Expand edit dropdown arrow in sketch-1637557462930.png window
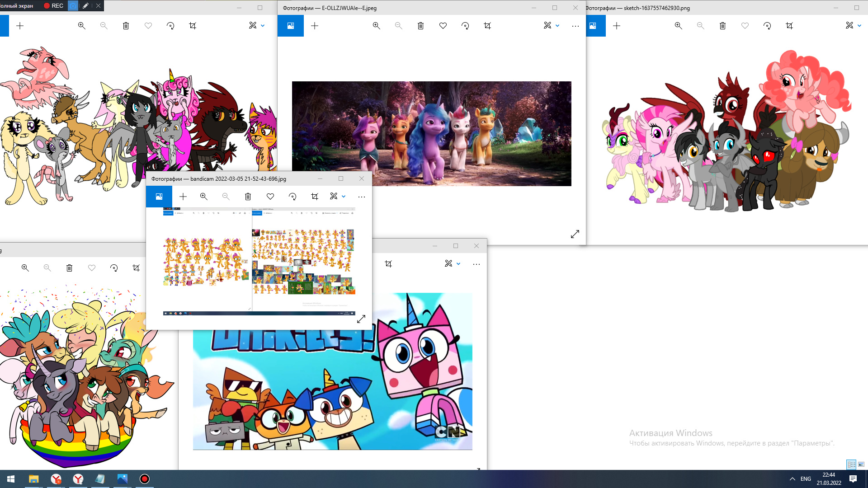The height and width of the screenshot is (488, 868). tap(859, 26)
